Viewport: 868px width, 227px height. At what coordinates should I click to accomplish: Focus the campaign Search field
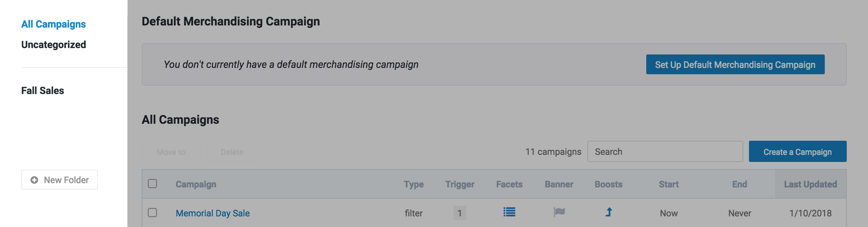tap(665, 152)
